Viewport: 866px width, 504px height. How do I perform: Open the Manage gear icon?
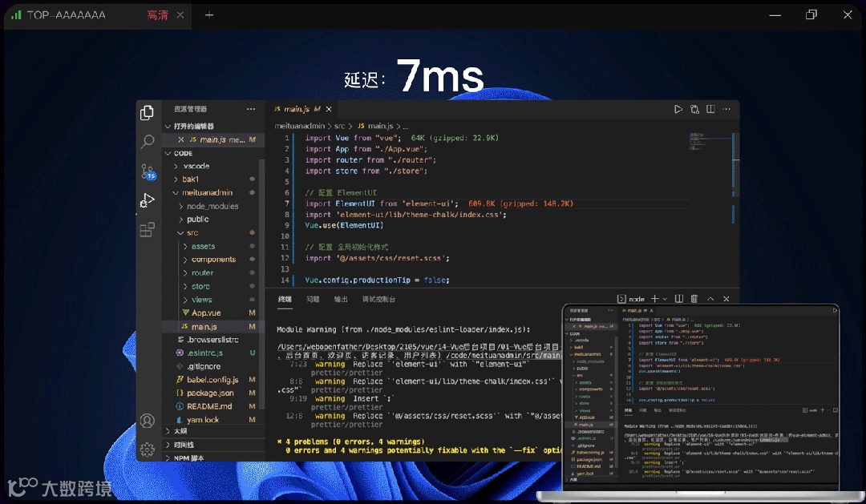pos(147,450)
